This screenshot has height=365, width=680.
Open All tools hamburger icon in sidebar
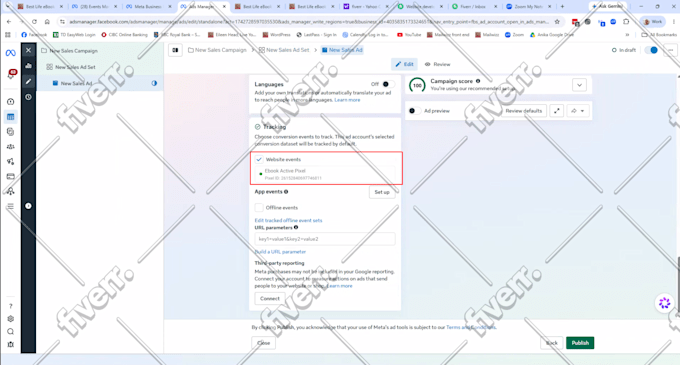pos(10,206)
